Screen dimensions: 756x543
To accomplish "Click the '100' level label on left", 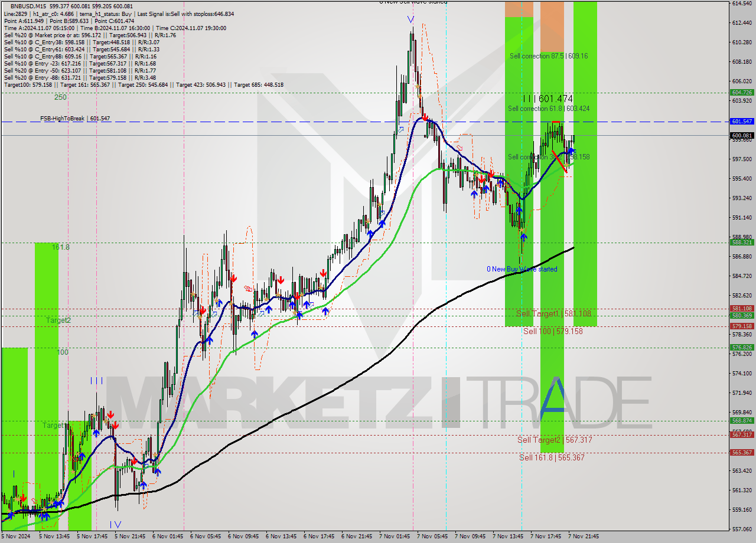I will pyautogui.click(x=63, y=352).
